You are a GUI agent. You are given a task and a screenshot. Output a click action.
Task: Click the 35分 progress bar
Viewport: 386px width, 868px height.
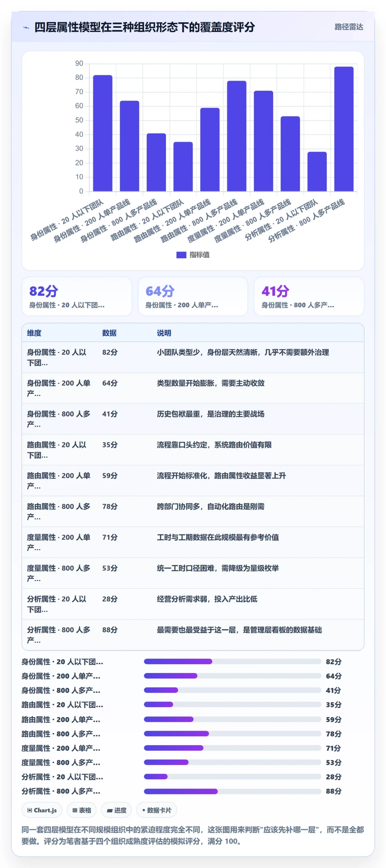[x=233, y=705]
